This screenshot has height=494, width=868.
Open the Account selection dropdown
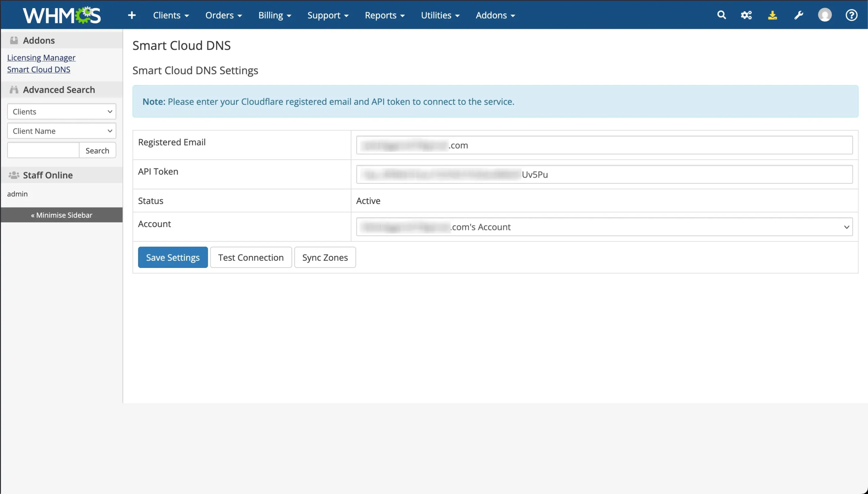click(604, 227)
